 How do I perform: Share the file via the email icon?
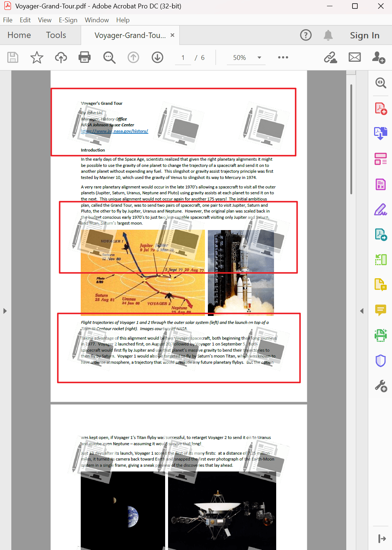tap(354, 57)
